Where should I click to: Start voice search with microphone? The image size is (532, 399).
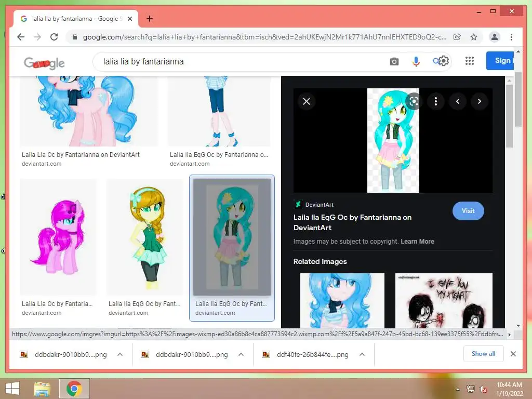click(x=416, y=61)
